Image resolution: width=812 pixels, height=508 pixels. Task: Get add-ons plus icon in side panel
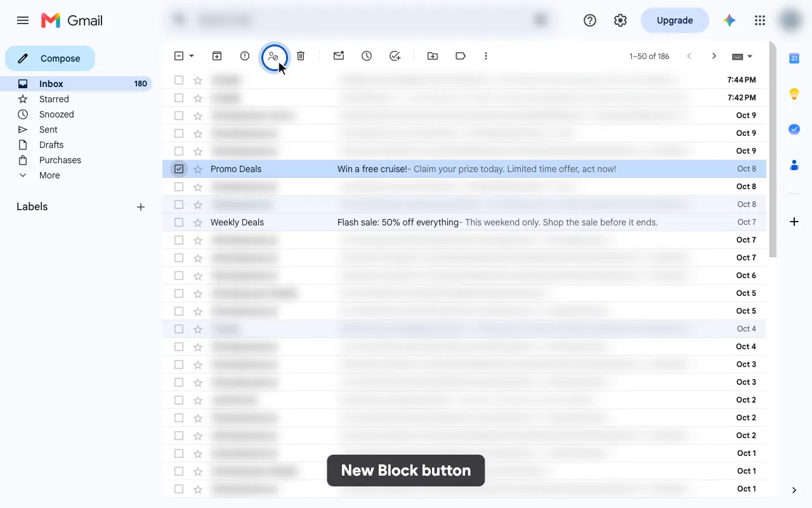[x=794, y=222]
